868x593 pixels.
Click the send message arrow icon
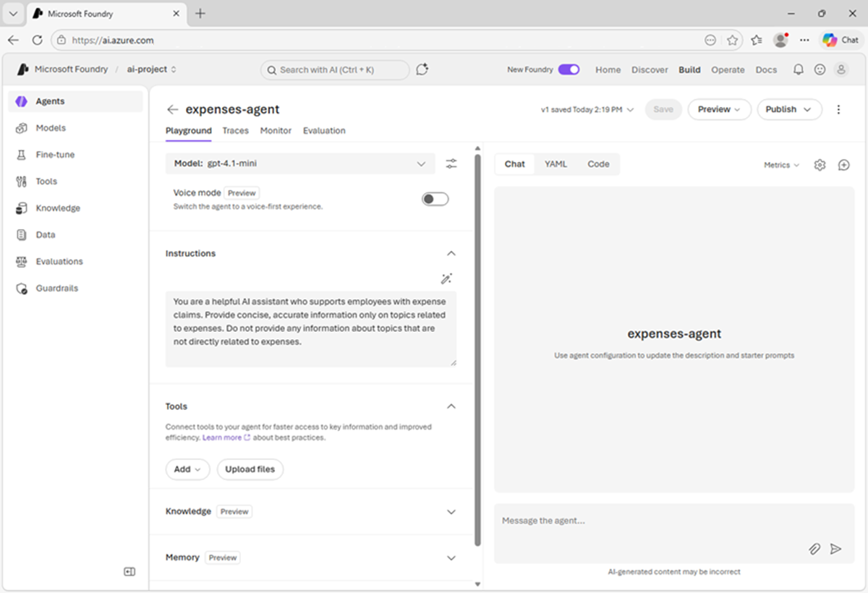point(835,549)
